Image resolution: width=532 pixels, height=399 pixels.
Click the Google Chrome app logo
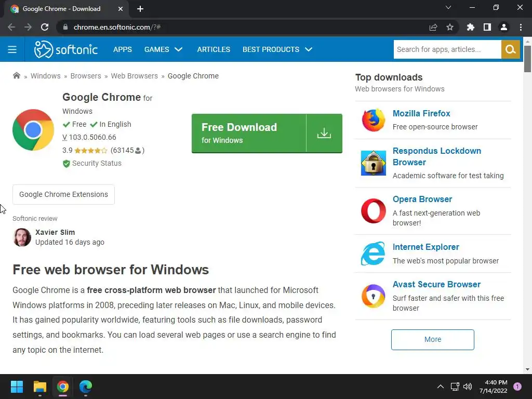[33, 130]
